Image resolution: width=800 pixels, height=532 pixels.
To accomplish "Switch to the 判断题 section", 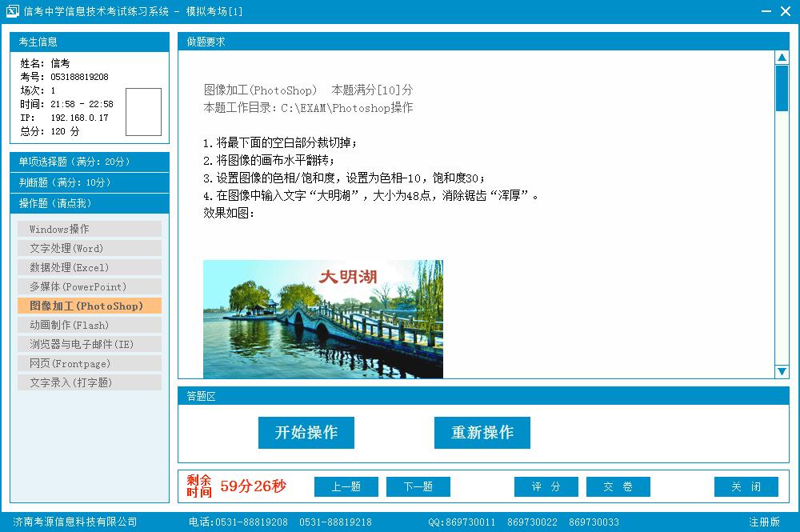I will (89, 182).
